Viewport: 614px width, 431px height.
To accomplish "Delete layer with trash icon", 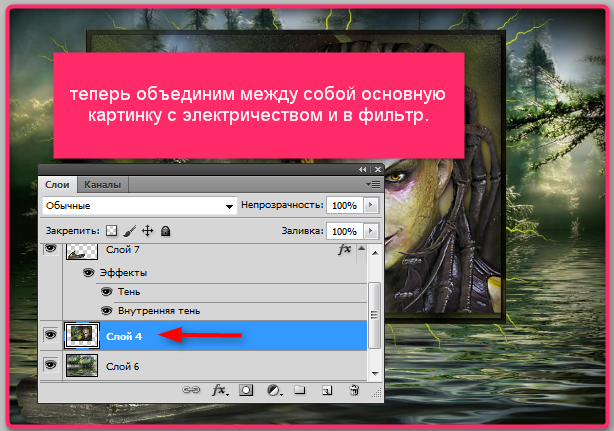I will click(x=354, y=390).
